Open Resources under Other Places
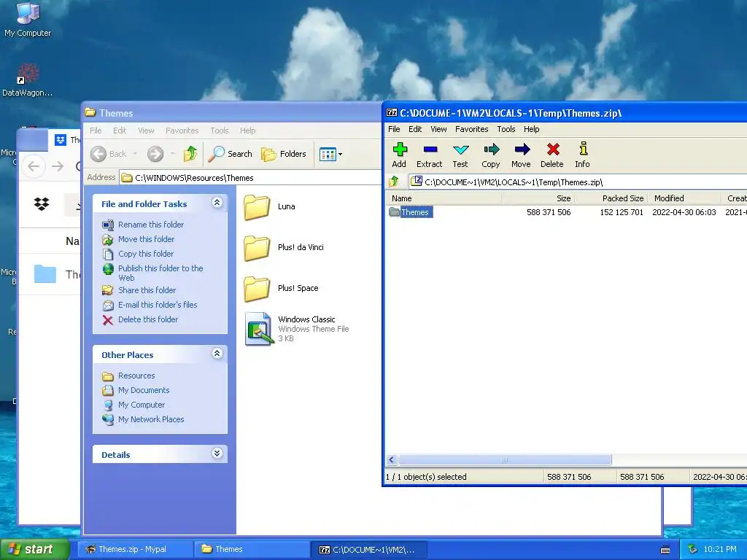The height and width of the screenshot is (560, 747). tap(136, 376)
